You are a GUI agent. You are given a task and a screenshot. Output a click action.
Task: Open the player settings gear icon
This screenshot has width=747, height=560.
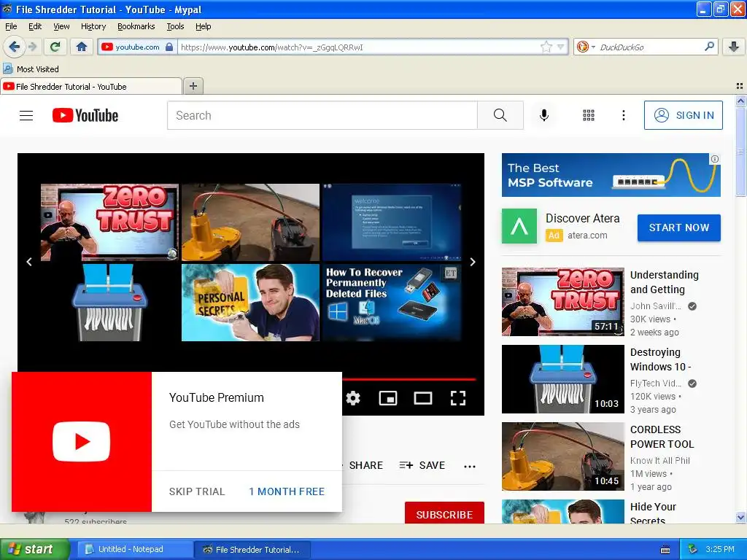click(x=353, y=397)
